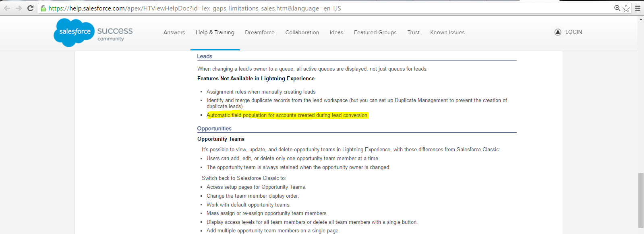Bookmark page with the star icon
The width and height of the screenshot is (644, 234).
point(626,8)
